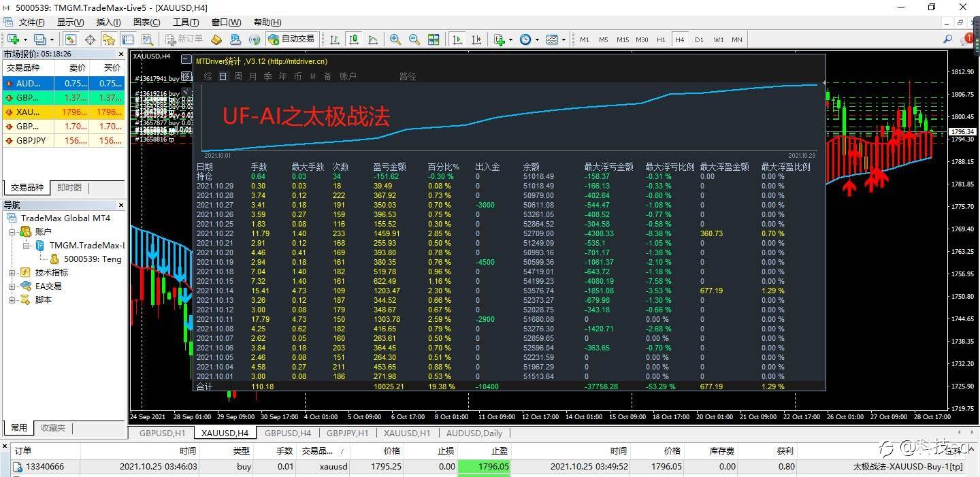Viewport: 980px width, 477px height.
Task: Toggle chart shift
Action: pyautogui.click(x=476, y=39)
